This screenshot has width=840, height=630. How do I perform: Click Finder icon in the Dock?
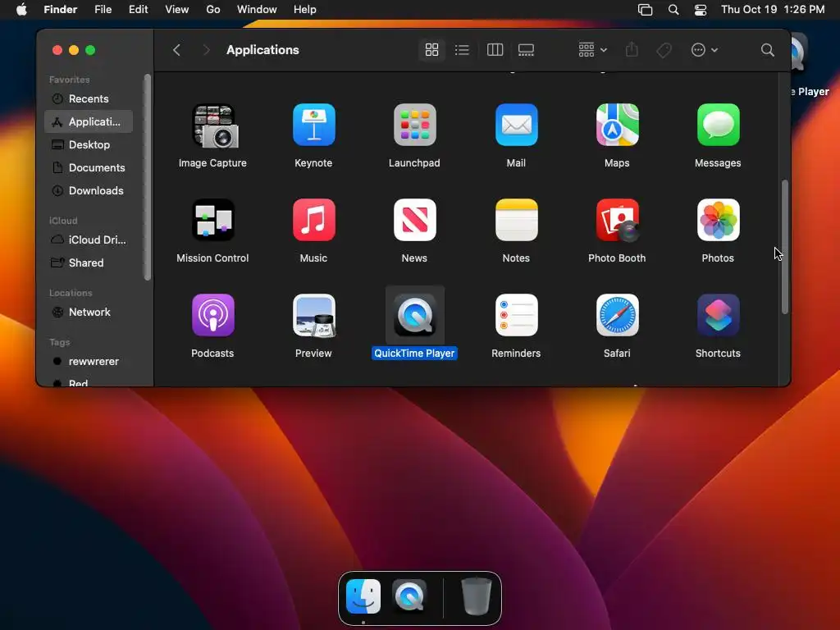(363, 596)
